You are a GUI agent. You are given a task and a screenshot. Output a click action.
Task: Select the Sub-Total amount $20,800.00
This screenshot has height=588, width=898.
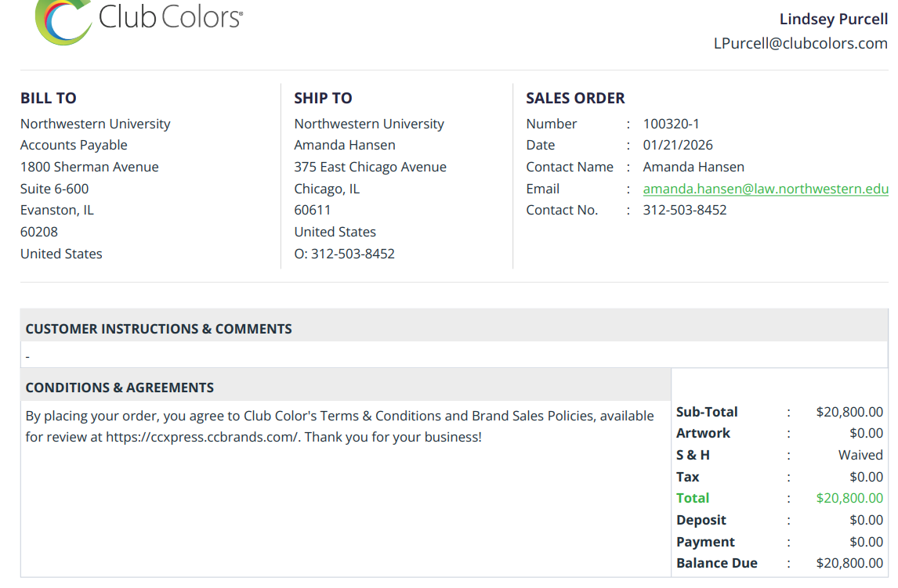coord(850,412)
